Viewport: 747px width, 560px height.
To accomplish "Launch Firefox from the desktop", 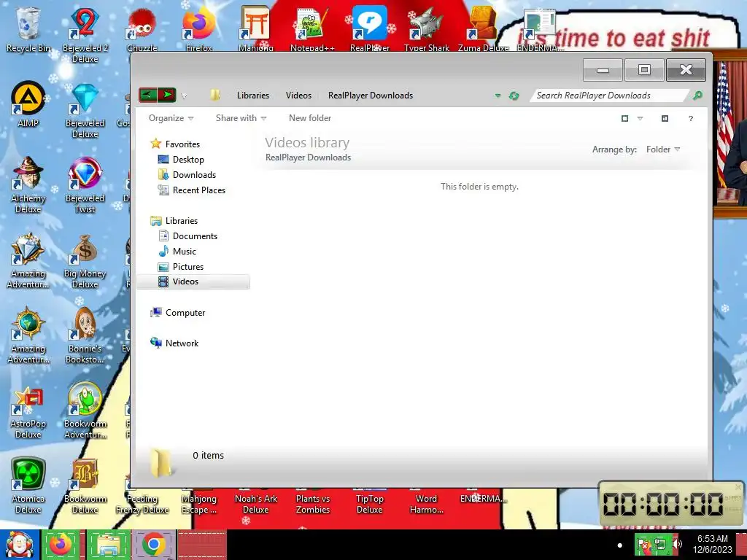I will click(x=198, y=29).
